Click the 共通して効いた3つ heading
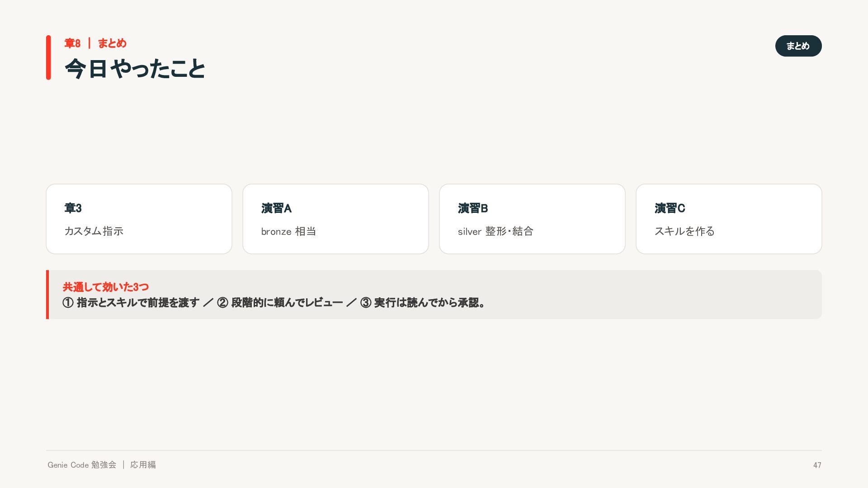This screenshot has width=868, height=488. point(106,287)
